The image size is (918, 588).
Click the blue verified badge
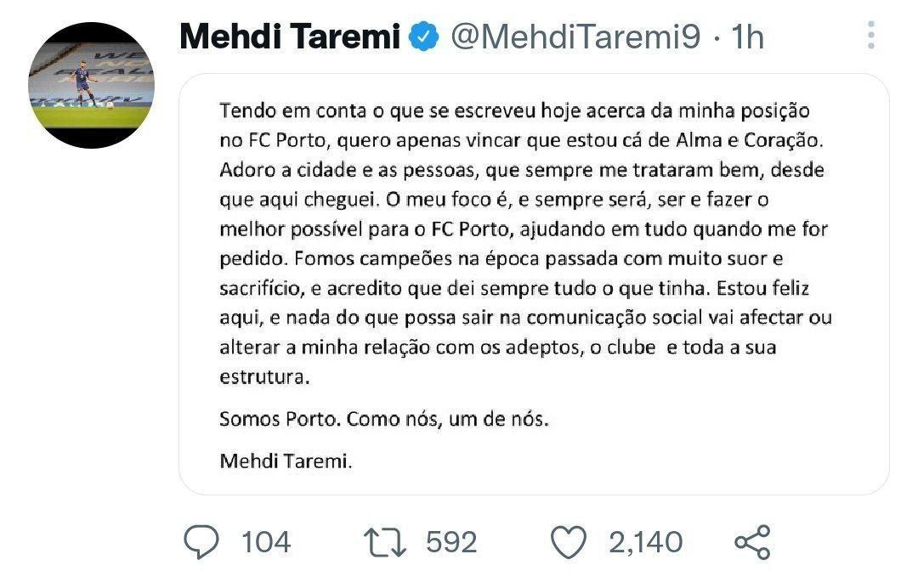[424, 37]
